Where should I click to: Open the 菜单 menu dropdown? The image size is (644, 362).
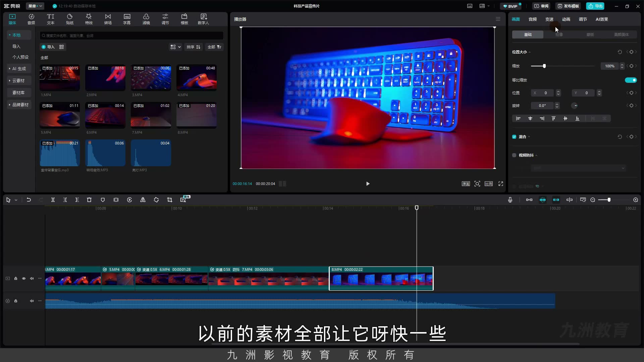coord(35,6)
